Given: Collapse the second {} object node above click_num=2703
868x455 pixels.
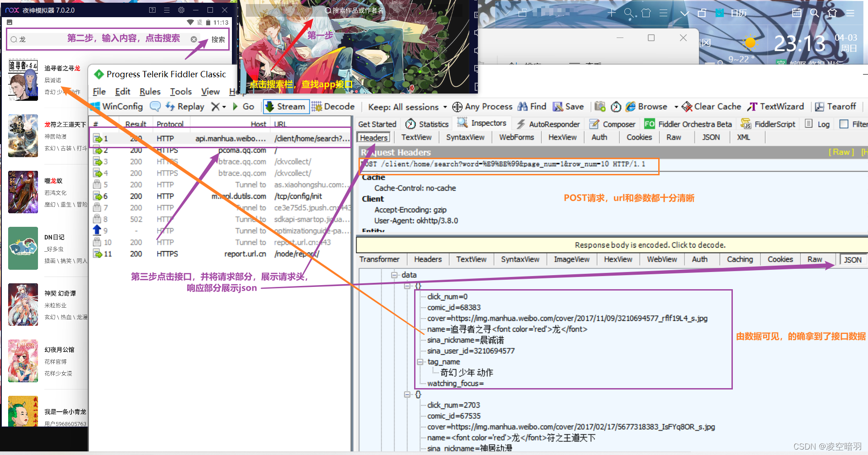Looking at the screenshot, I should [407, 394].
